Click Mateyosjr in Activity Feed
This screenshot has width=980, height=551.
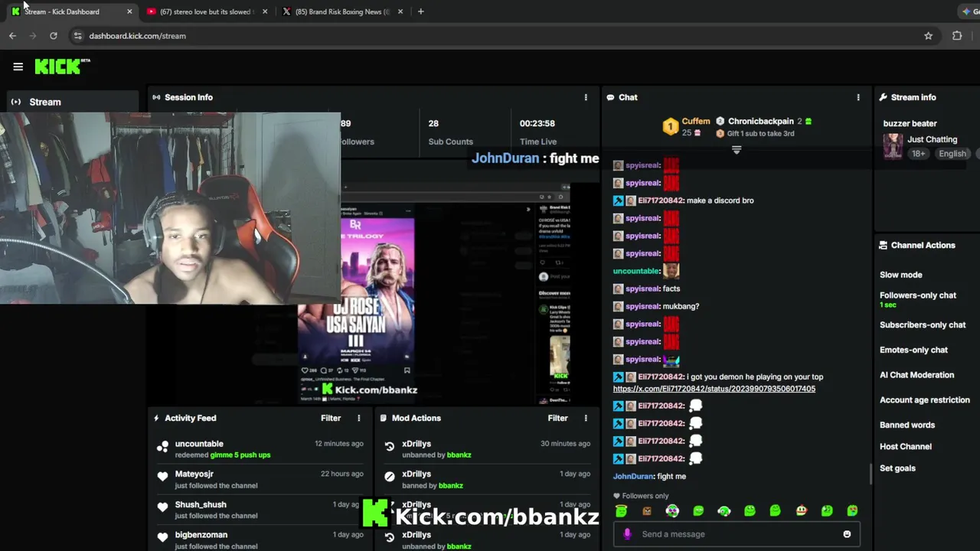coord(194,474)
